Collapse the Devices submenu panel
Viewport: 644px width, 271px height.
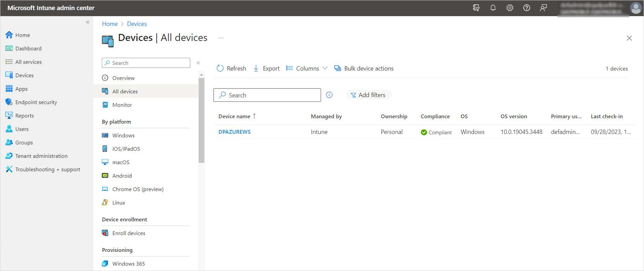(198, 63)
